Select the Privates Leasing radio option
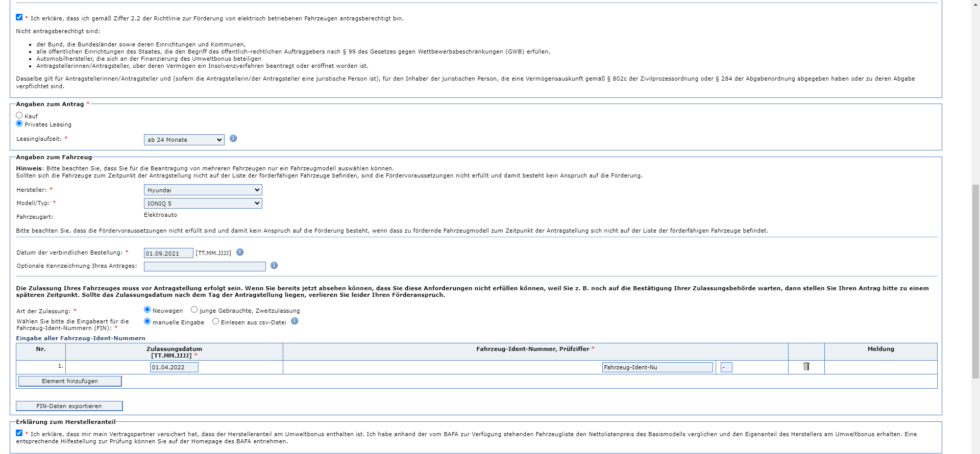This screenshot has width=980, height=454. click(19, 123)
